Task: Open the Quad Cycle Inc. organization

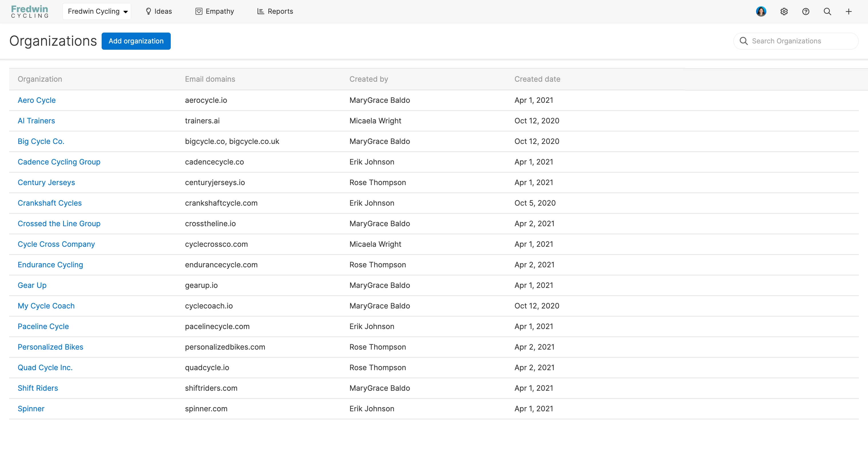Action: coord(45,367)
